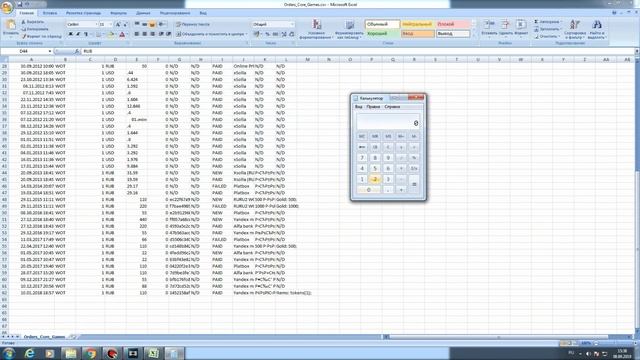Toggle highlighted bottom vertical align button
Screen dimensions: 640x360
[x=152, y=24]
